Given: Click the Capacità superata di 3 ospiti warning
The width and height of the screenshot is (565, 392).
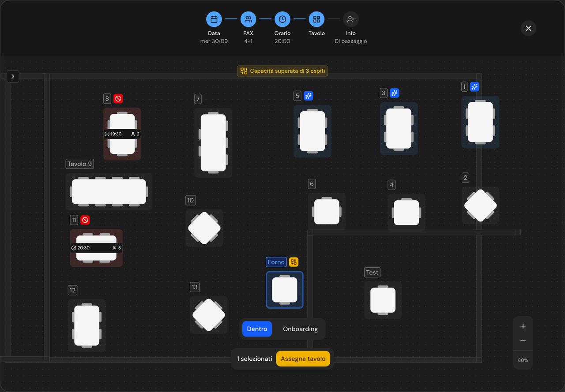Looking at the screenshot, I should coord(282,71).
